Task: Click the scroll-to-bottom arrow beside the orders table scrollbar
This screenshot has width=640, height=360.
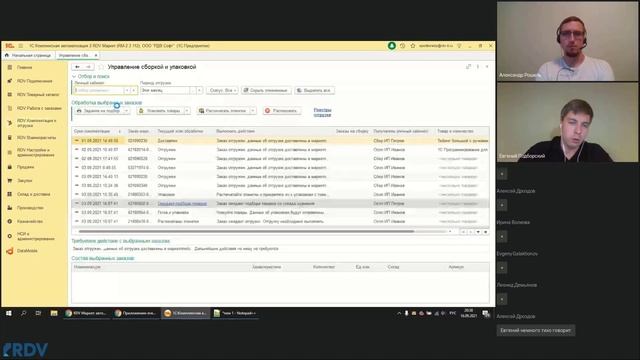Action: click(485, 232)
